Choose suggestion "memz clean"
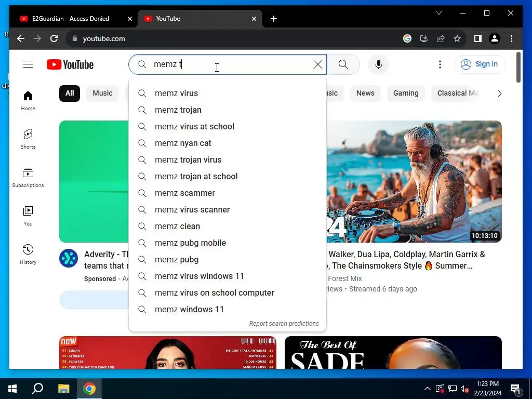532x399 pixels. click(x=228, y=227)
